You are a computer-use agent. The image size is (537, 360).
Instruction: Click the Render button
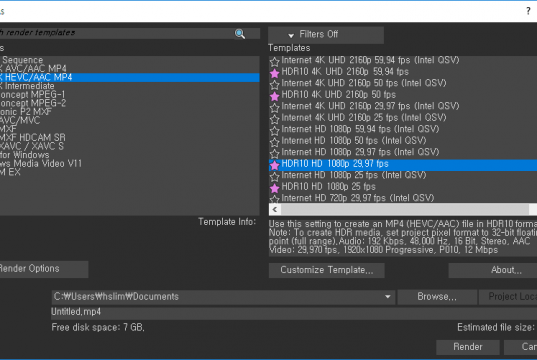point(467,347)
